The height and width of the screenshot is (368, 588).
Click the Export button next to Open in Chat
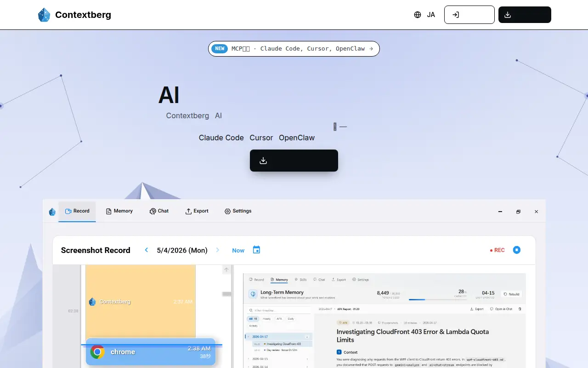[x=477, y=309]
